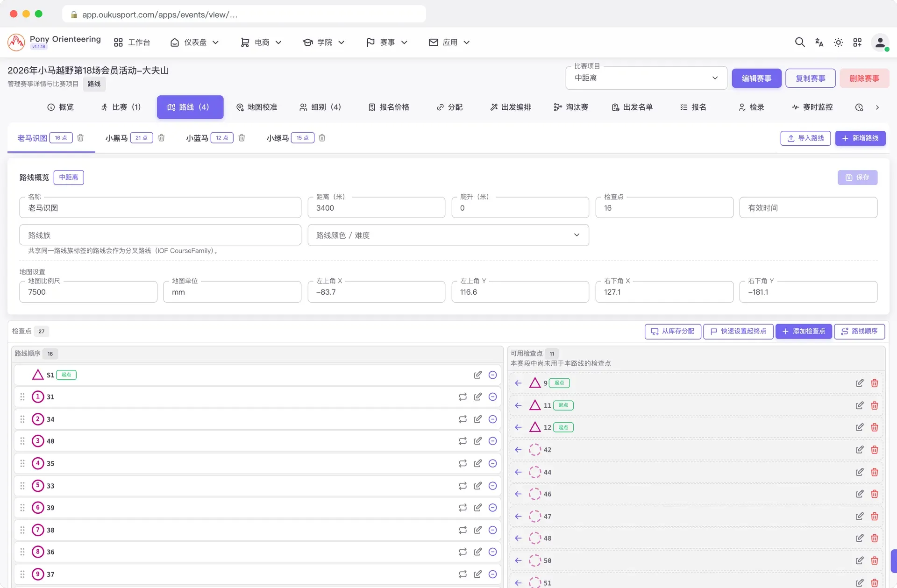The height and width of the screenshot is (588, 897).
Task: Click the 添加检查点 button
Action: tap(804, 331)
